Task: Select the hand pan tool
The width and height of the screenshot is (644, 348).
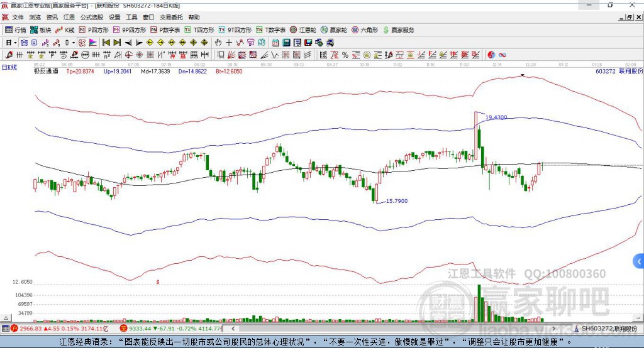Action: [x=218, y=43]
